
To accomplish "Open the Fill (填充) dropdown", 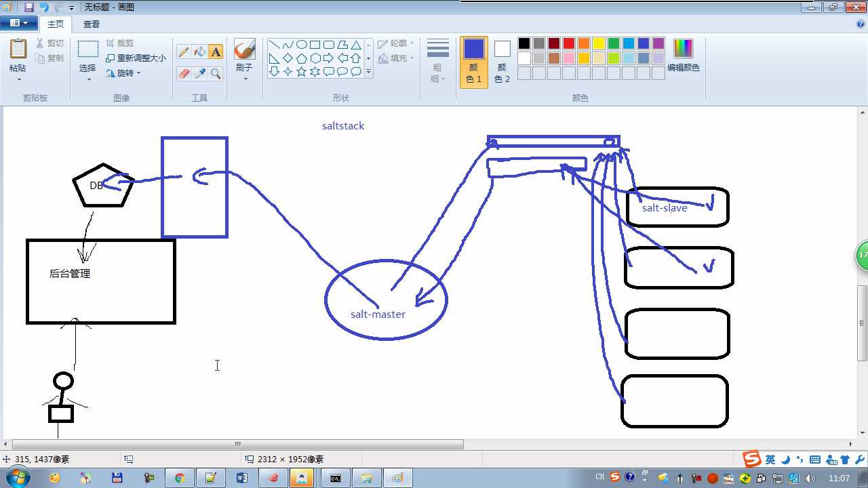I will 396,59.
